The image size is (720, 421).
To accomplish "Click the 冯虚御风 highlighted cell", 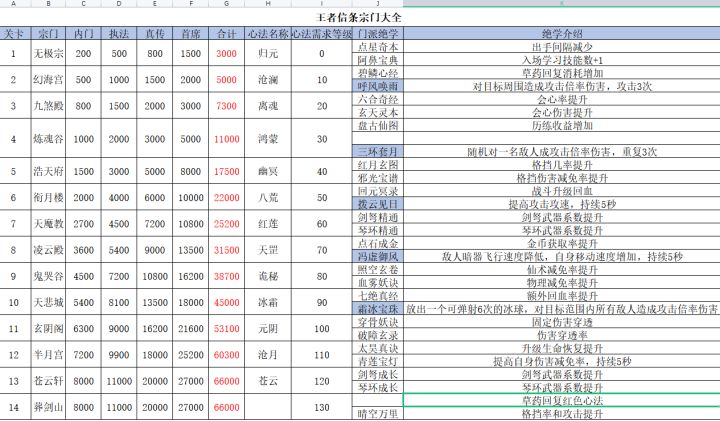I will tap(378, 256).
